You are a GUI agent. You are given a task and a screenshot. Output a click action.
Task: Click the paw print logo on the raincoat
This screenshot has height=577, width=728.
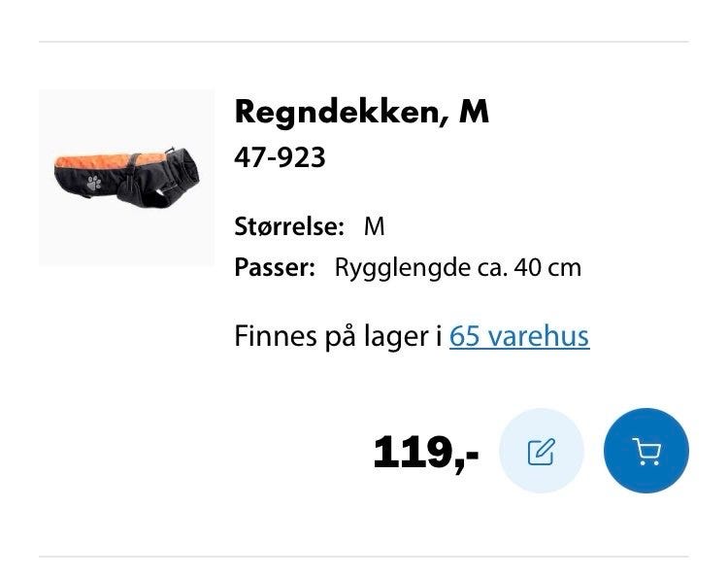(x=94, y=183)
